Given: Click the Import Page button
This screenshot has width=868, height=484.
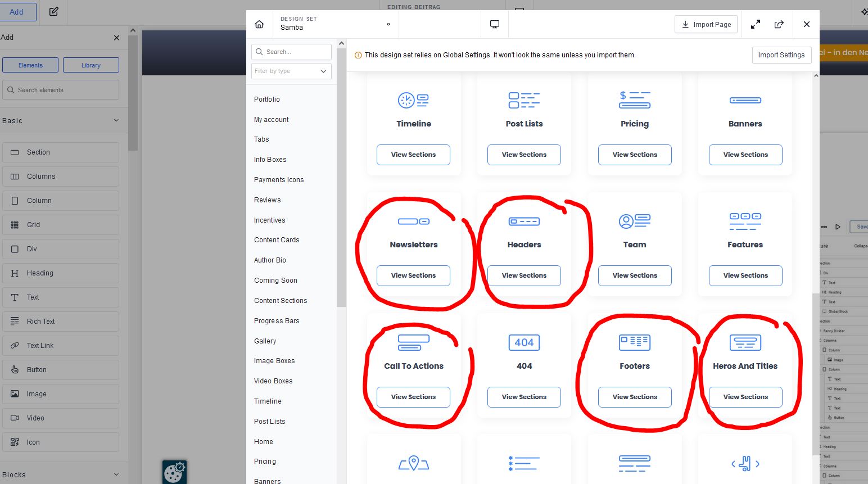Looking at the screenshot, I should 706,24.
